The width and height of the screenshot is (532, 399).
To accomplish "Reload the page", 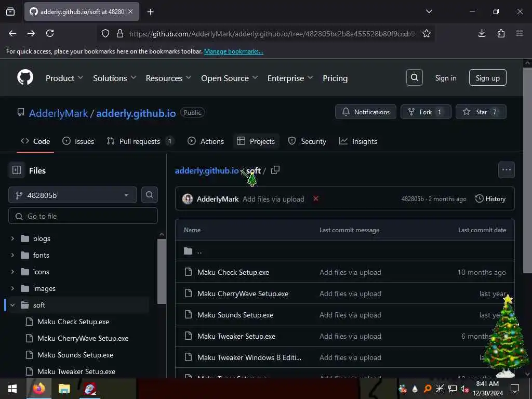I will [x=50, y=33].
